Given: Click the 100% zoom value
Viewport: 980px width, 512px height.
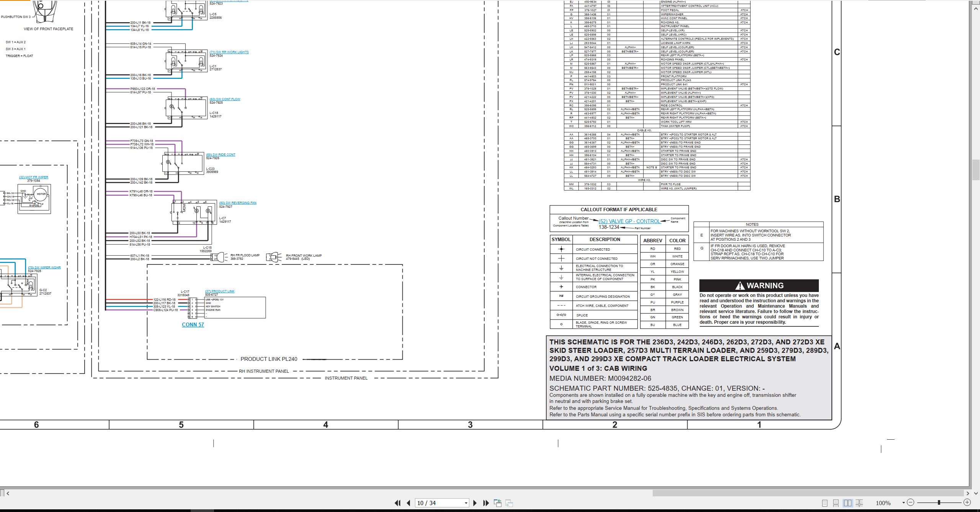Looking at the screenshot, I should coord(883,503).
